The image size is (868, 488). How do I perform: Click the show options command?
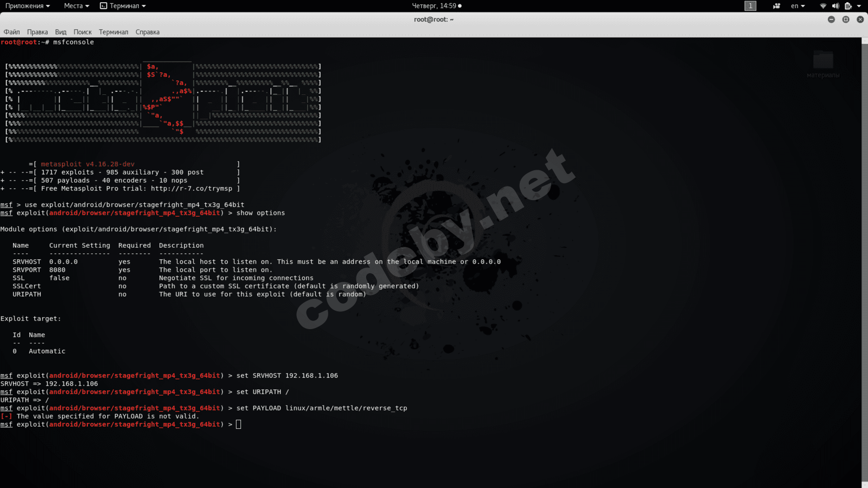coord(260,213)
